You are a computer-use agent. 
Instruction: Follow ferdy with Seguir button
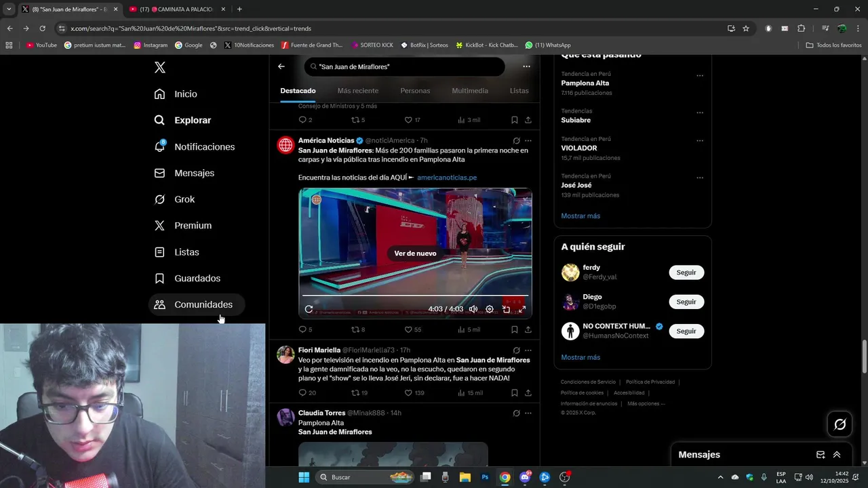686,272
